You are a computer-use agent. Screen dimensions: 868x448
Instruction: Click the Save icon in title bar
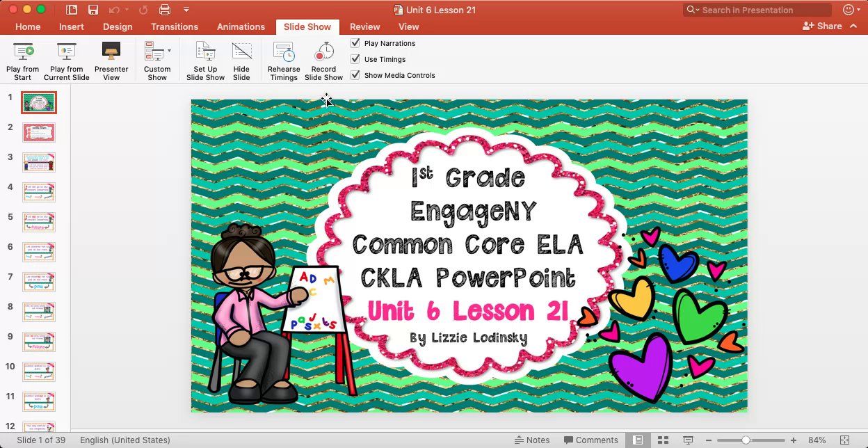(x=93, y=10)
